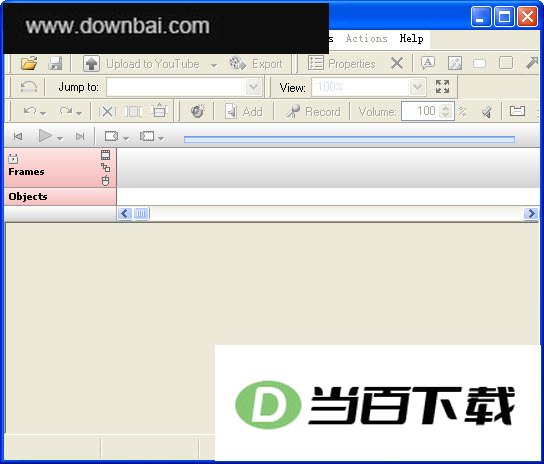This screenshot has width=544, height=464.
Task: Open the Help menu
Action: coord(411,39)
